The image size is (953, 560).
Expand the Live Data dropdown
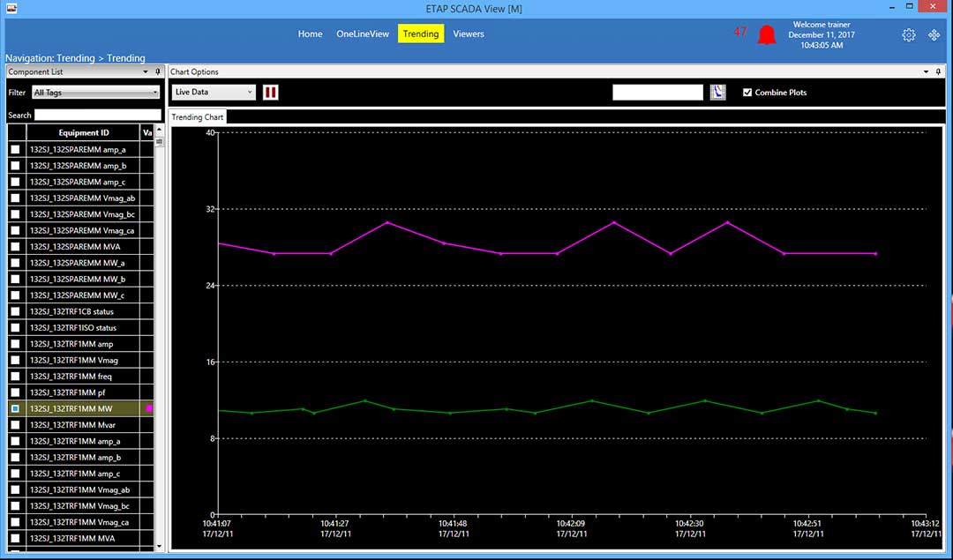coord(213,92)
